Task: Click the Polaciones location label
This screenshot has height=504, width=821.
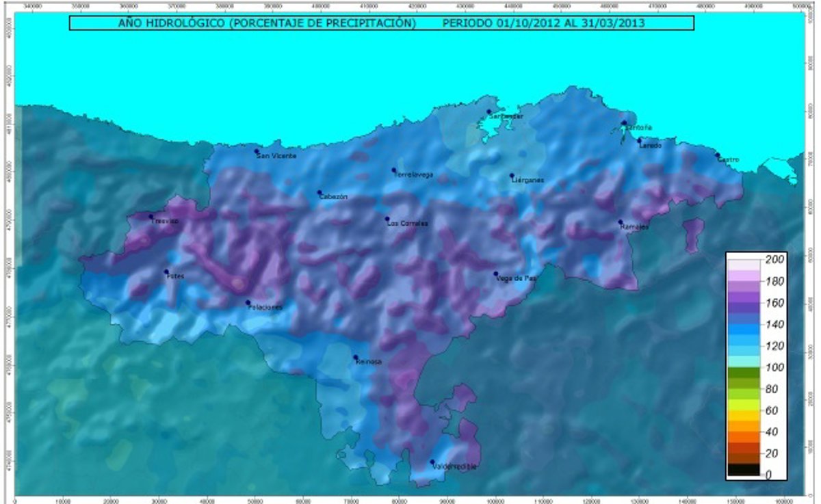Action: [x=264, y=308]
